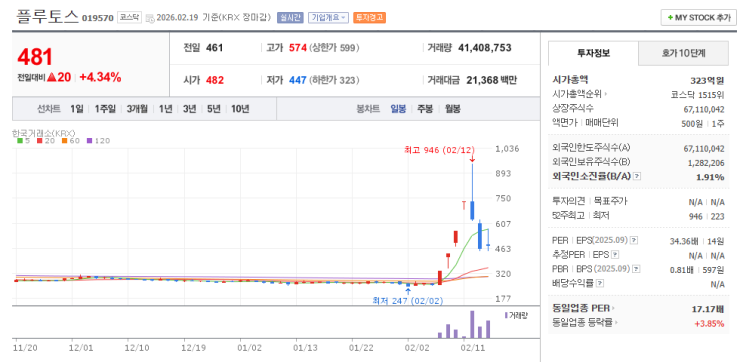743x362 pixels.
Task: Open the 동일업종 등락률 link
Action: [586, 323]
